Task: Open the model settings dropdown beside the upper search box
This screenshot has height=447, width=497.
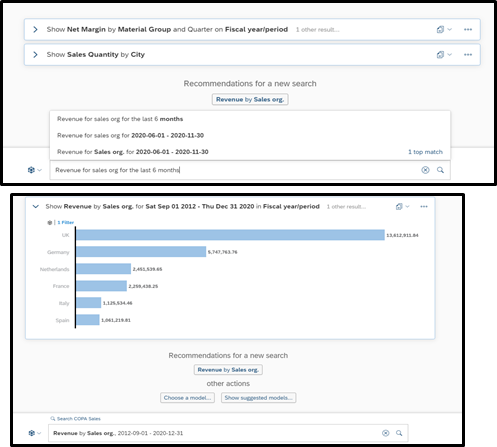Action: click(x=35, y=170)
